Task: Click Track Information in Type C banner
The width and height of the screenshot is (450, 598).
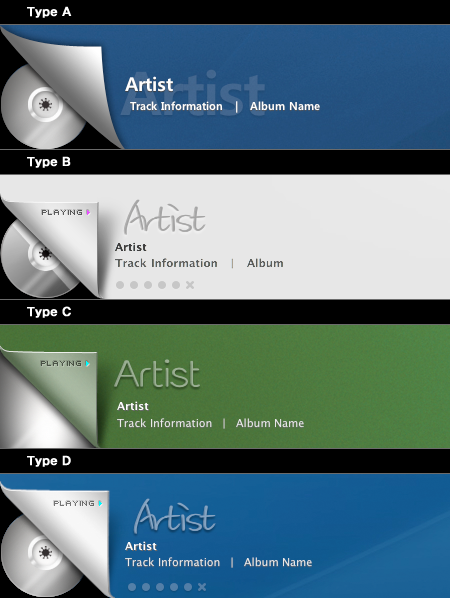Action: 165,423
